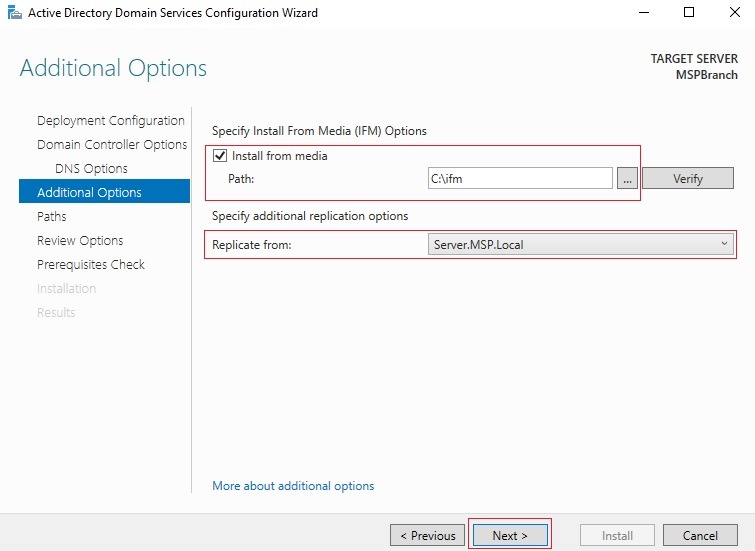The width and height of the screenshot is (755, 551).
Task: Expand the Replicate from dropdown
Action: (581, 245)
